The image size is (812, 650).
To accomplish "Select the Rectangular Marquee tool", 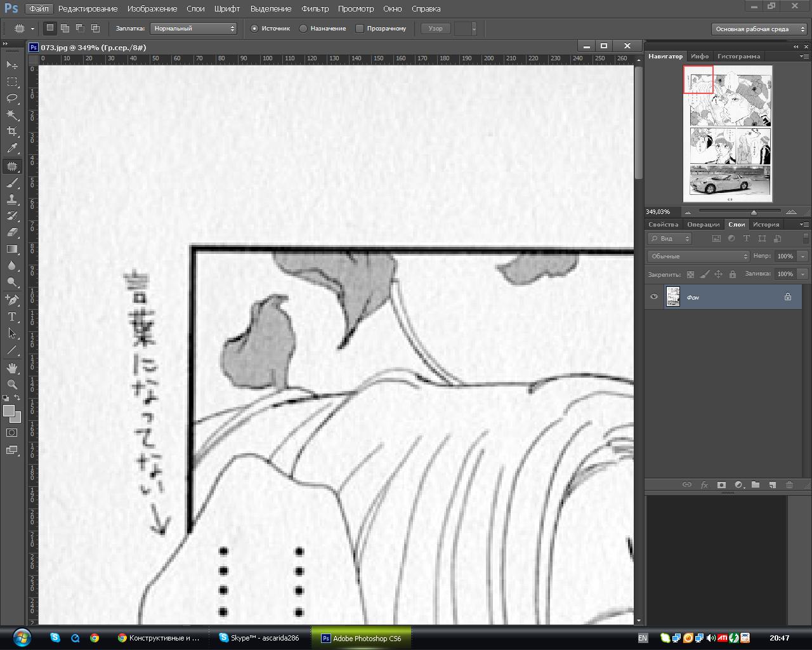I will click(x=12, y=81).
